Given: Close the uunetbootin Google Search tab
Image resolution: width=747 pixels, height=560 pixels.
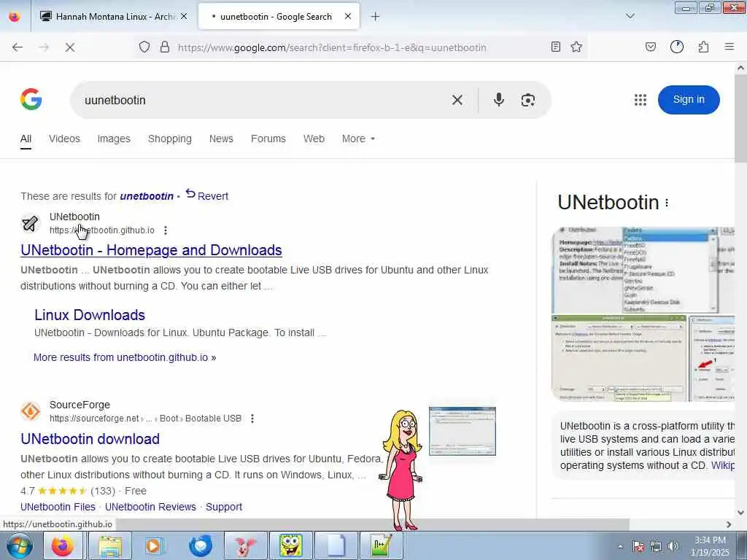Looking at the screenshot, I should click(x=348, y=16).
